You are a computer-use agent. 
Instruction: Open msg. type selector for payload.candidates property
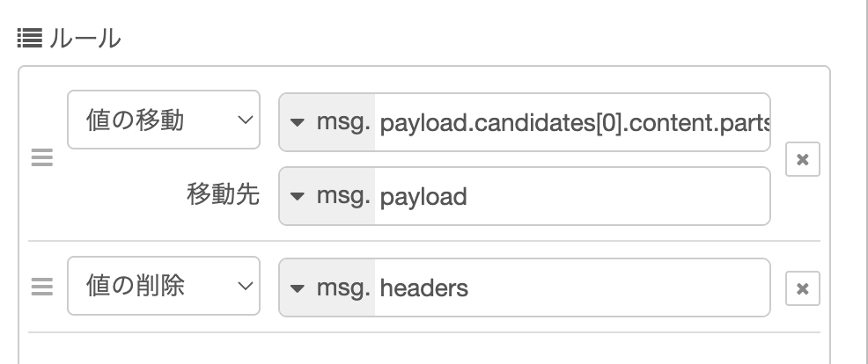tap(328, 121)
